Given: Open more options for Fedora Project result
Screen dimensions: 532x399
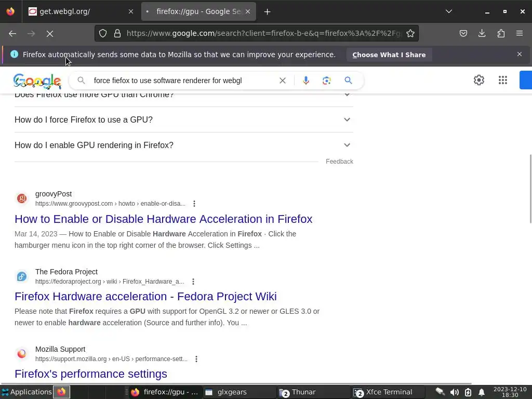Looking at the screenshot, I should click(x=193, y=282).
